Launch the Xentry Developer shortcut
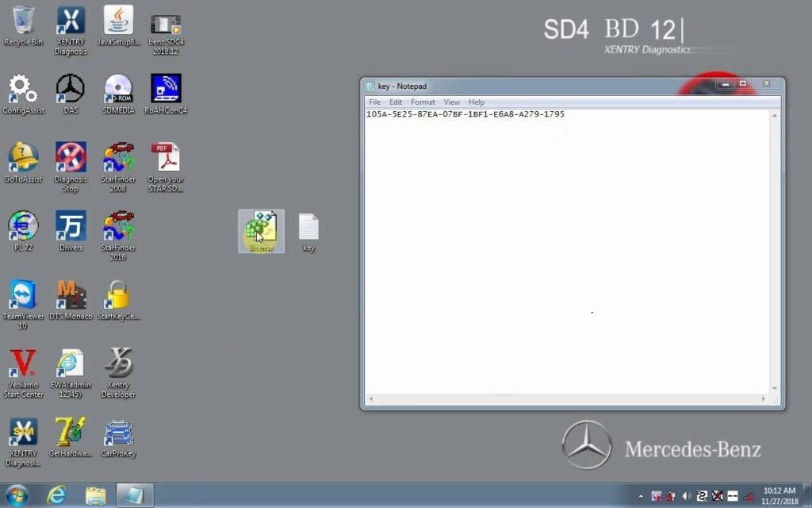The image size is (812, 508). (x=118, y=373)
